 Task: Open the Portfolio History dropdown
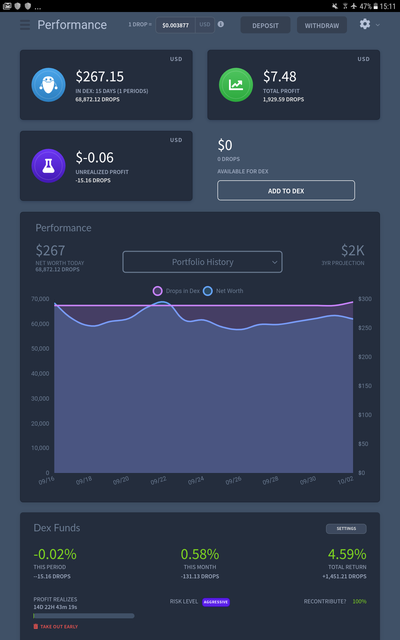[202, 262]
